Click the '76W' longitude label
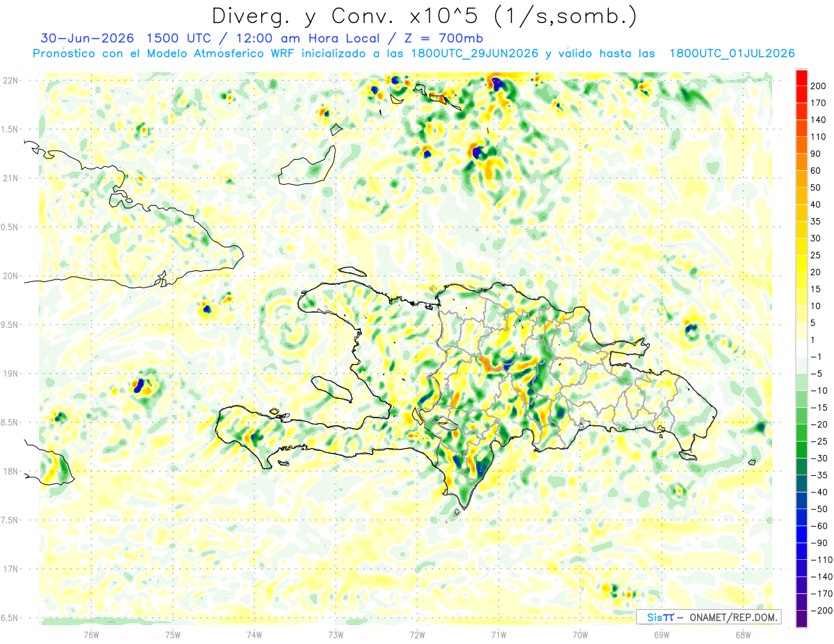Viewport: 834px width, 644px height. point(92,634)
